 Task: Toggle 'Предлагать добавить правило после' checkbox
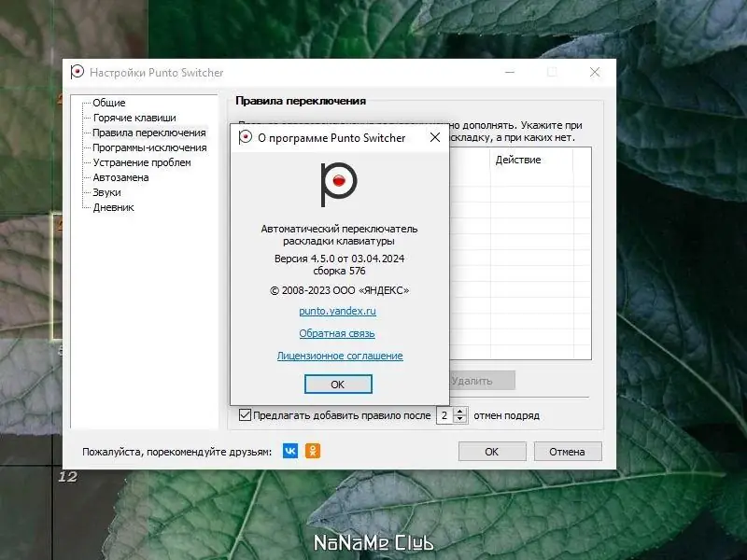tap(245, 414)
